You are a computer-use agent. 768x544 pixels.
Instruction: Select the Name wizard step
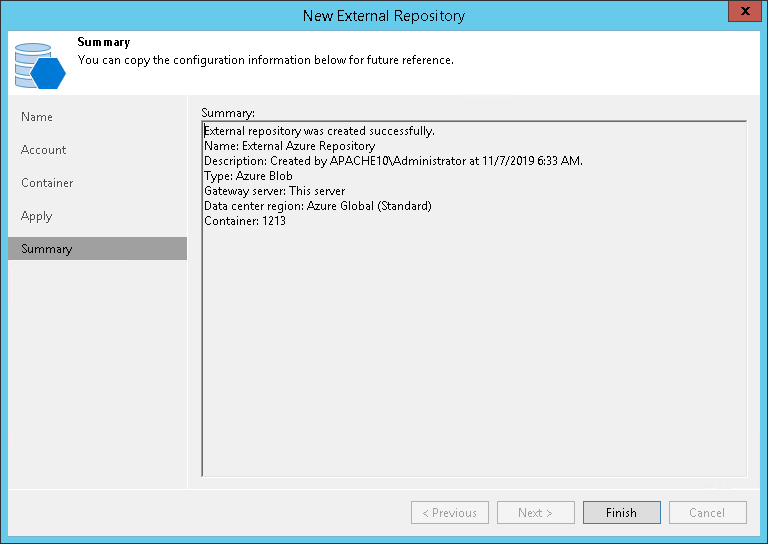37,117
